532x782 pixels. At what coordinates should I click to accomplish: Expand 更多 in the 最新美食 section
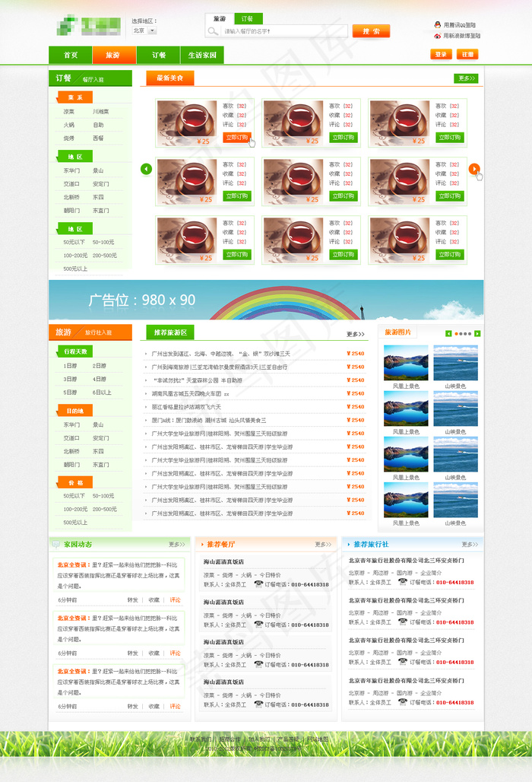[x=466, y=78]
